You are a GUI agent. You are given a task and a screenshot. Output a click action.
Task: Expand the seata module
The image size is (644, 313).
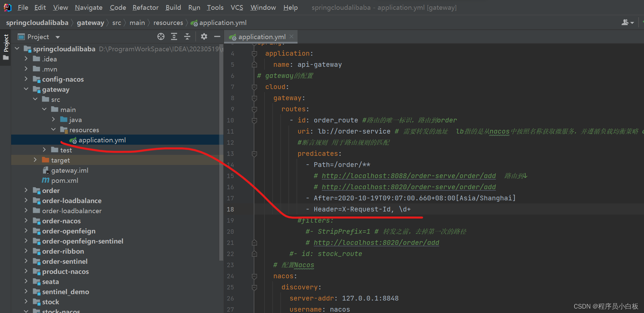coord(26,282)
